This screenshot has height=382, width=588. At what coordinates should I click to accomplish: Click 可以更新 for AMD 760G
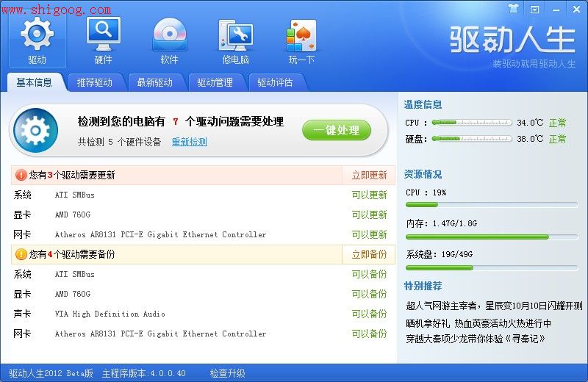click(x=369, y=215)
